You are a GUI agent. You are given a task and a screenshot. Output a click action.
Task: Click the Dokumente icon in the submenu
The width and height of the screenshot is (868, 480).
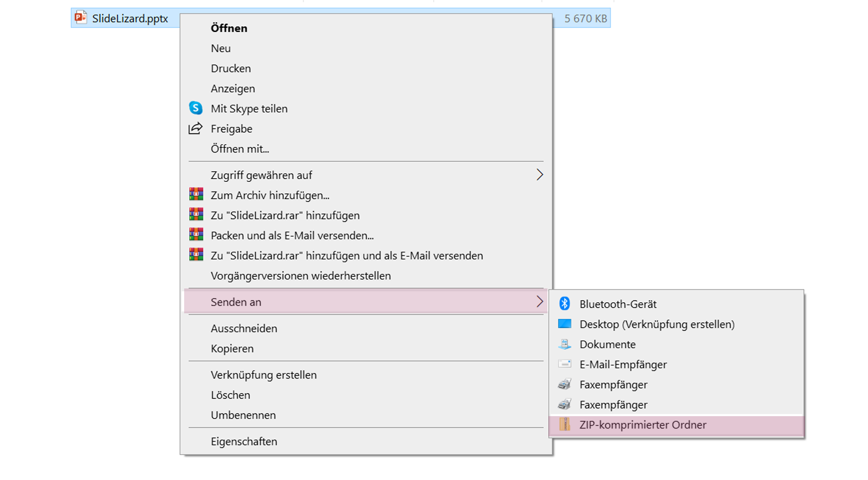[x=564, y=344]
